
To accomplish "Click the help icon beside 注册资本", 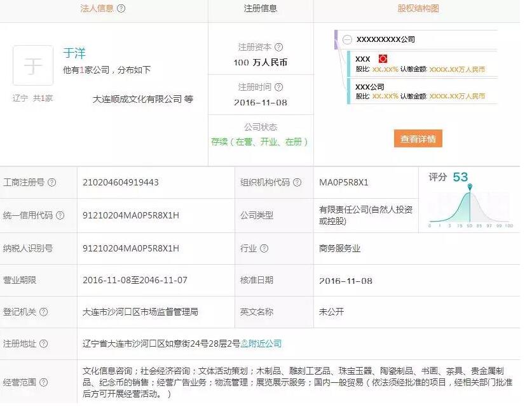I will [279, 47].
